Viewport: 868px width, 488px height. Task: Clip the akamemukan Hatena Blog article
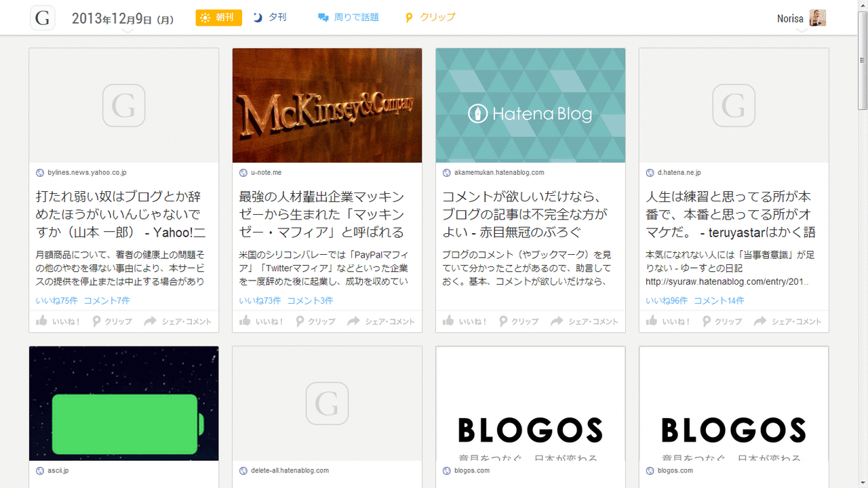coord(519,321)
